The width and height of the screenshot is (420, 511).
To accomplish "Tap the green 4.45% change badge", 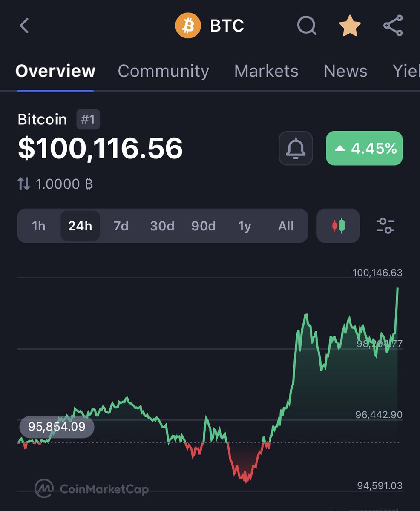I will click(364, 148).
